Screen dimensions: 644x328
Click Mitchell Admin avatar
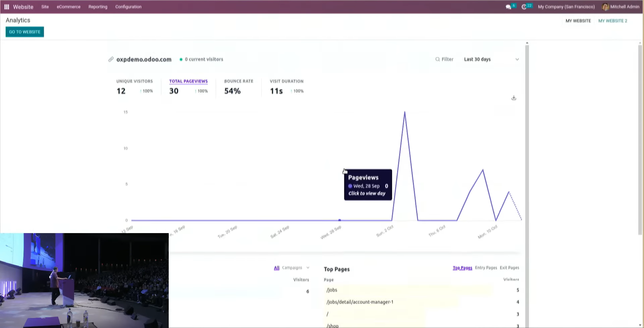pos(605,7)
